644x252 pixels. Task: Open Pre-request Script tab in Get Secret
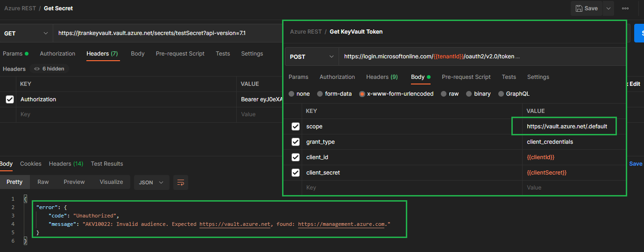click(x=180, y=54)
